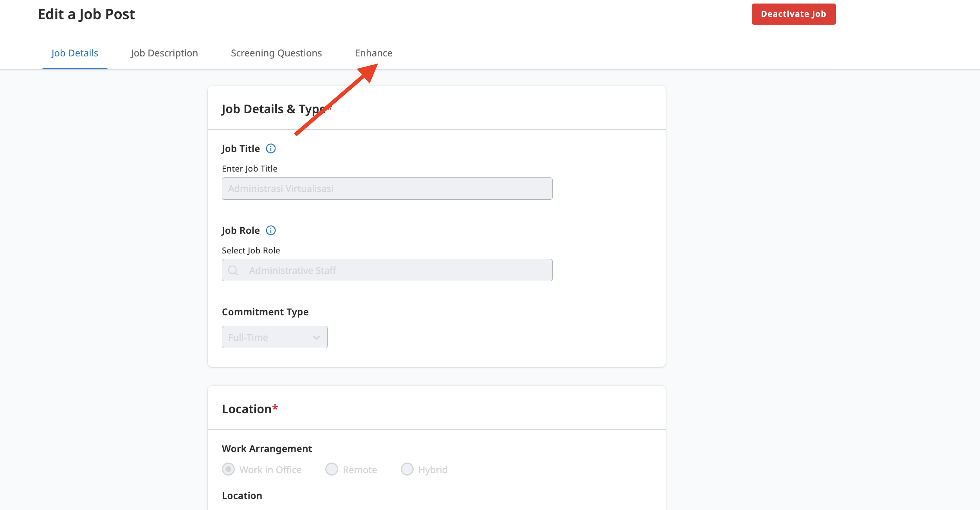This screenshot has height=510, width=980.
Task: Click the Edit a Job Post heading
Action: (x=86, y=14)
